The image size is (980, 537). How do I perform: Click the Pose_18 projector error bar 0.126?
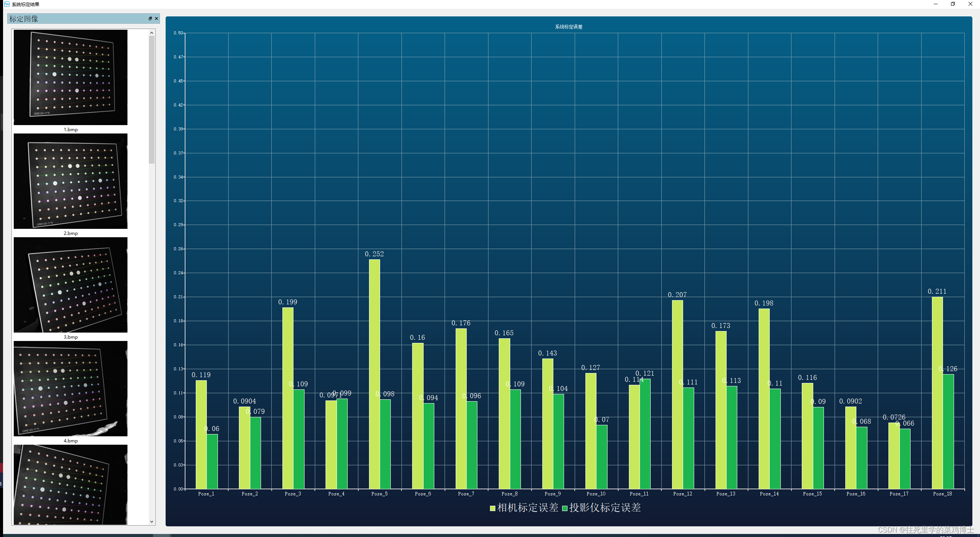948,431
